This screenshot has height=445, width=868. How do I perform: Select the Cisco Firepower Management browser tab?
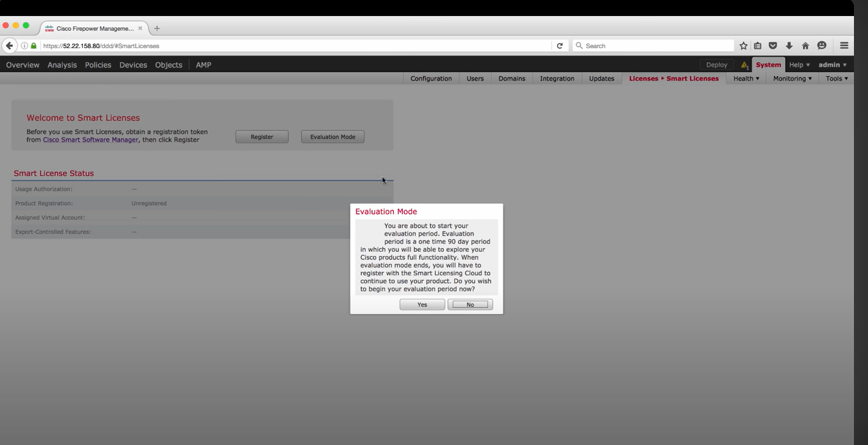click(94, 28)
